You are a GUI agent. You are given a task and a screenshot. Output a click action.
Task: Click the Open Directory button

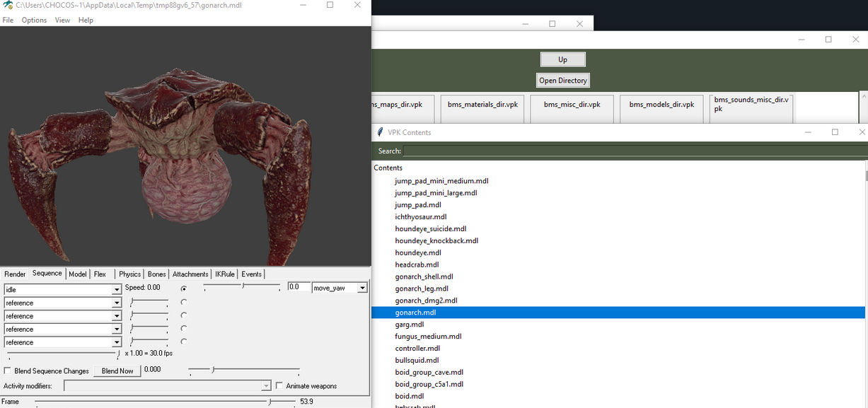pos(562,81)
